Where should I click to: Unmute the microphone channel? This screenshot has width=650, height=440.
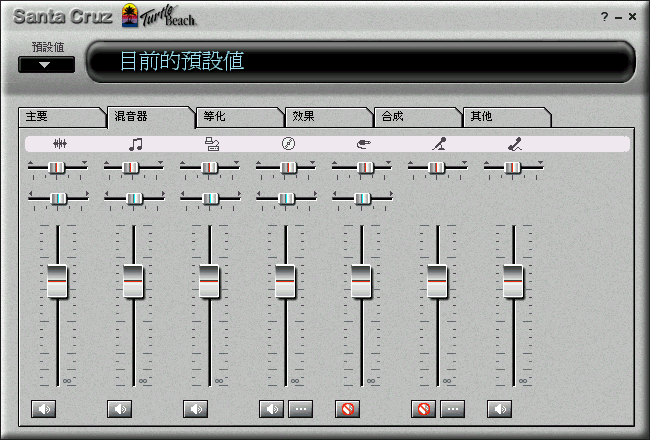[423, 409]
